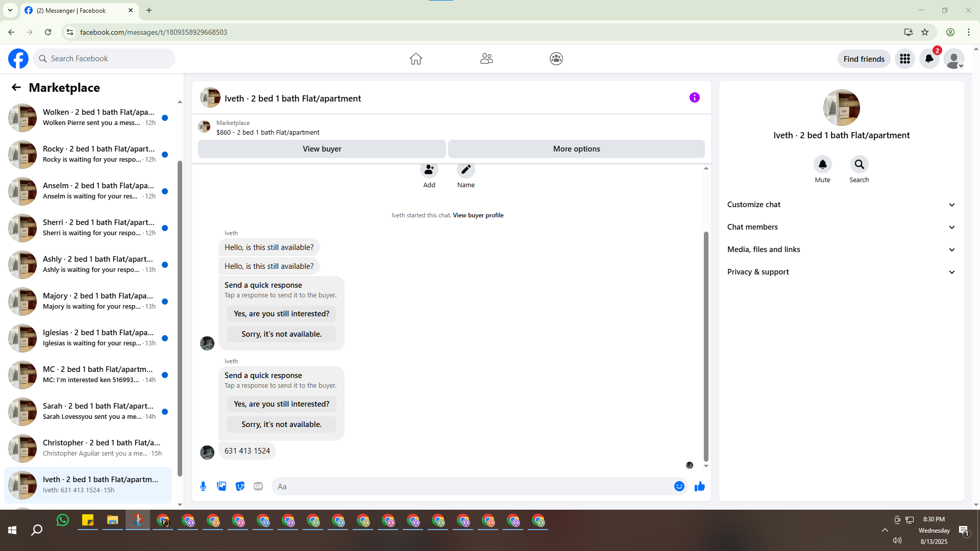
Task: Go to the Facebook Home tab
Action: tap(415, 59)
